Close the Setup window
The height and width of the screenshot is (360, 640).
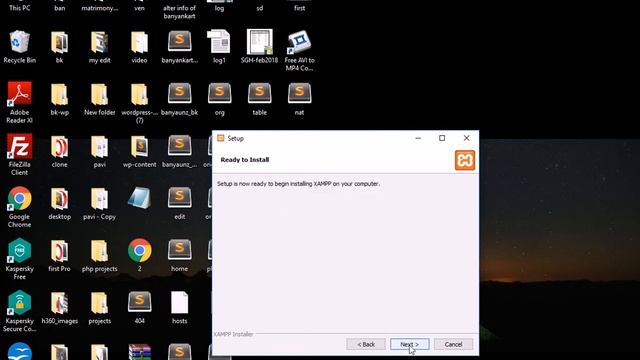(467, 138)
